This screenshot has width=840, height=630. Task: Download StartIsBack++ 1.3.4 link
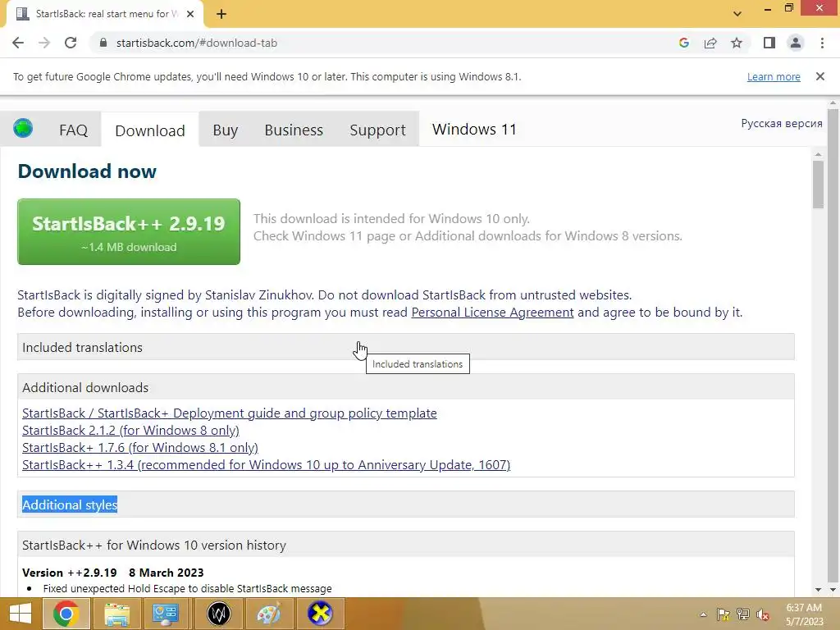(267, 464)
